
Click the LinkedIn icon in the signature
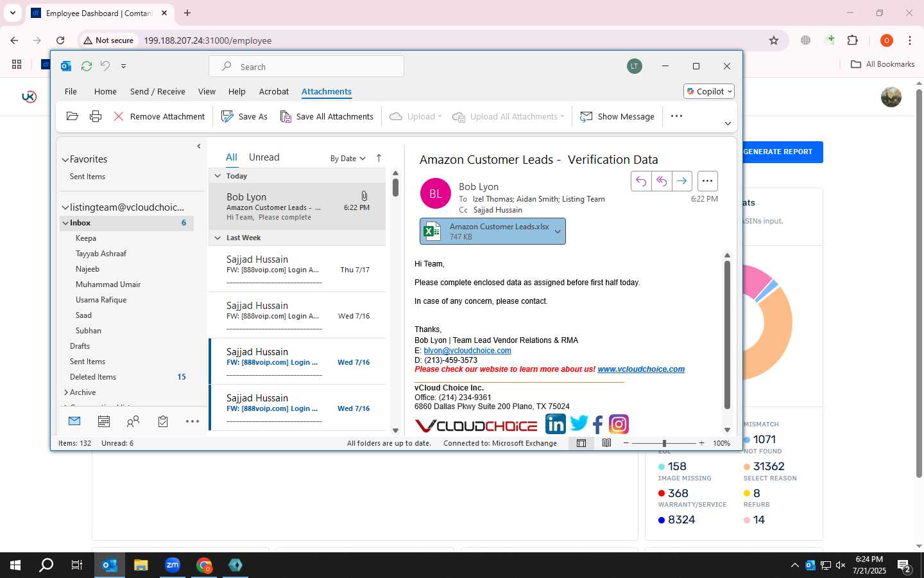(556, 424)
